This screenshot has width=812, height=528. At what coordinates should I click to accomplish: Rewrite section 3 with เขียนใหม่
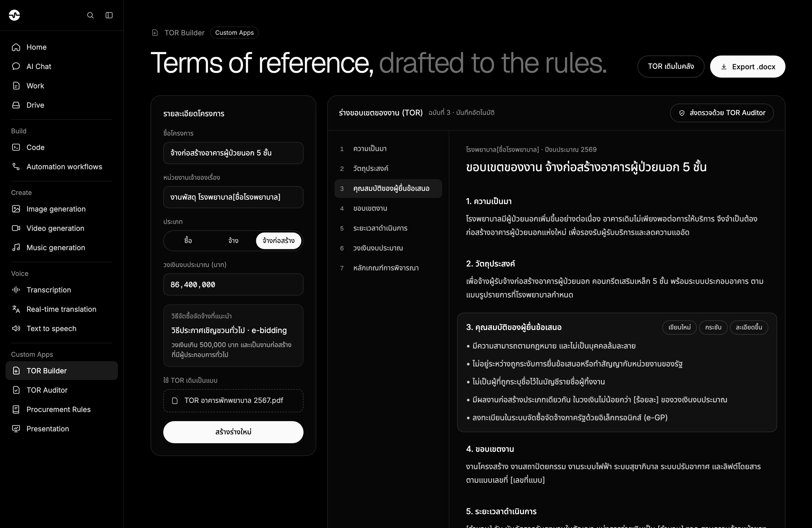[x=679, y=328]
